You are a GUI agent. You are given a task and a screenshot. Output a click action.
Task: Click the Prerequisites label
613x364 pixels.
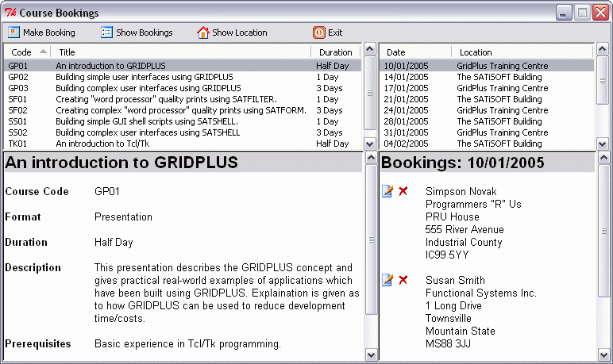(38, 343)
